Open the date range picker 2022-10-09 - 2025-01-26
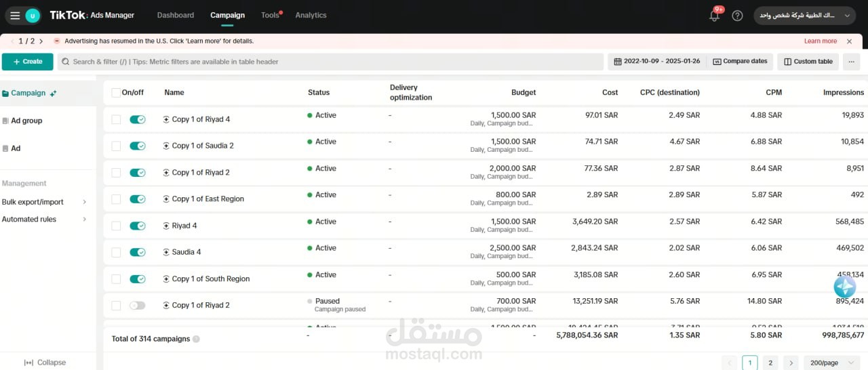 pos(656,62)
